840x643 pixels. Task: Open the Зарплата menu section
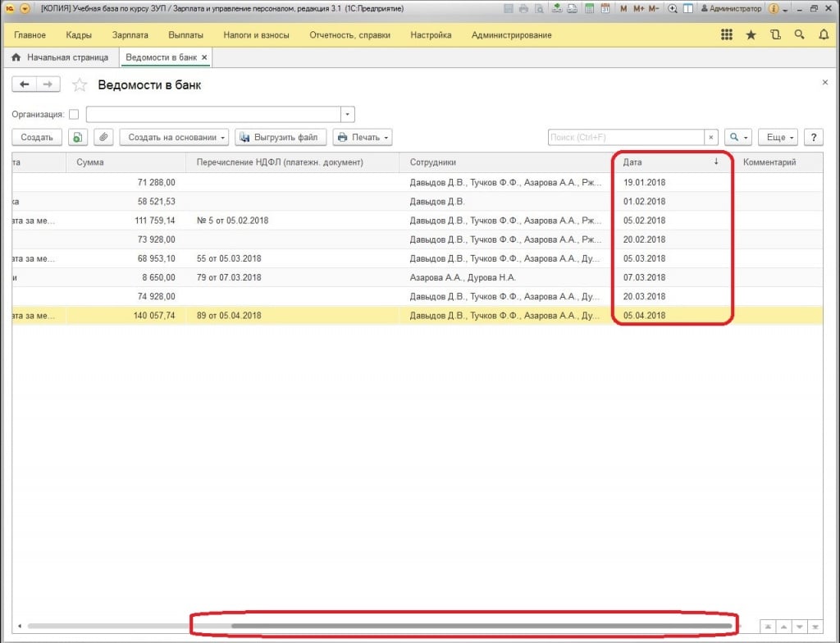click(130, 35)
